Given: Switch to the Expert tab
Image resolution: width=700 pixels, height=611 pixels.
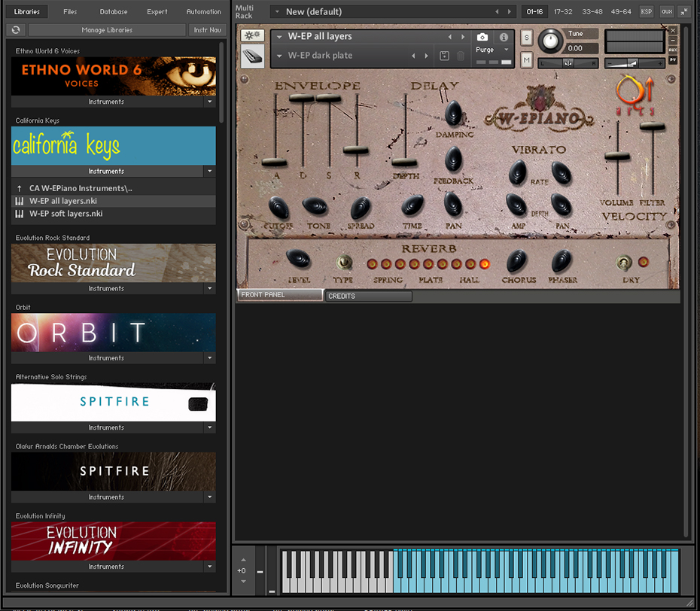Looking at the screenshot, I should click(x=157, y=12).
